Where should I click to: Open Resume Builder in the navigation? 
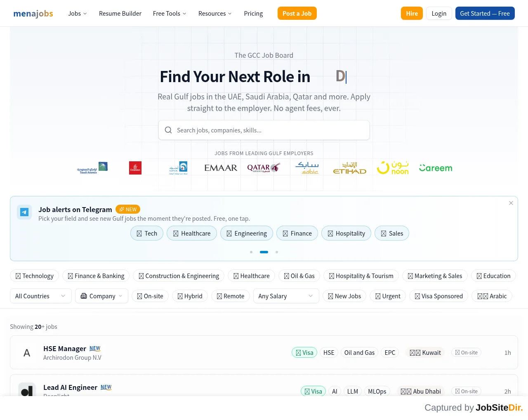pyautogui.click(x=120, y=14)
